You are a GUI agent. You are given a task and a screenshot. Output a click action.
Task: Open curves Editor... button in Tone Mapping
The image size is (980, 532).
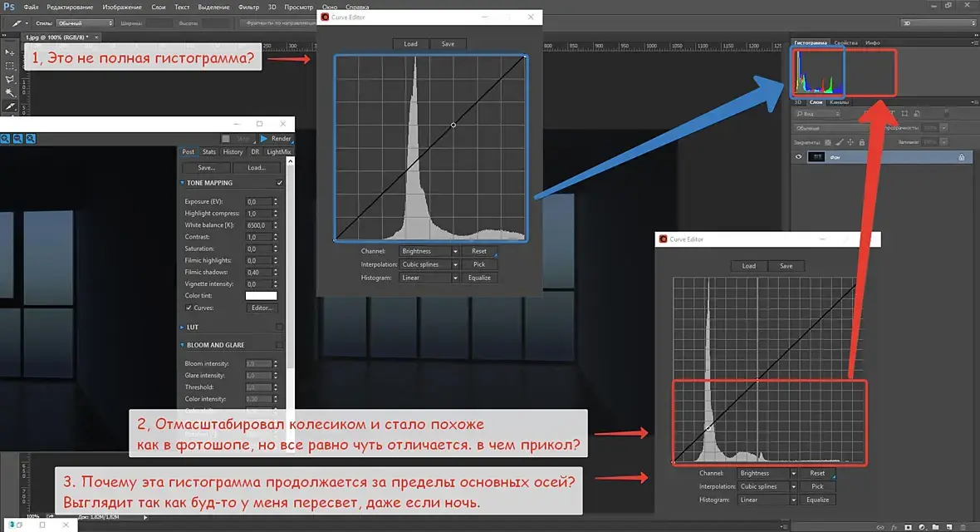262,308
